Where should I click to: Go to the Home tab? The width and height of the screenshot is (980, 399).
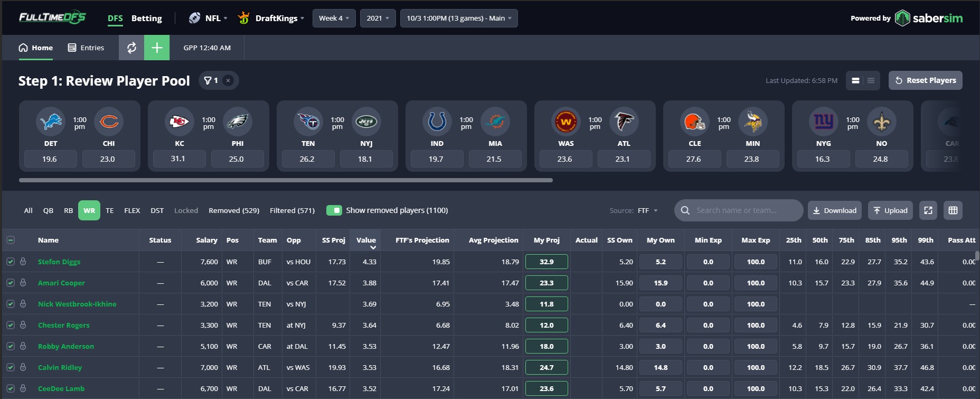pyautogui.click(x=36, y=48)
